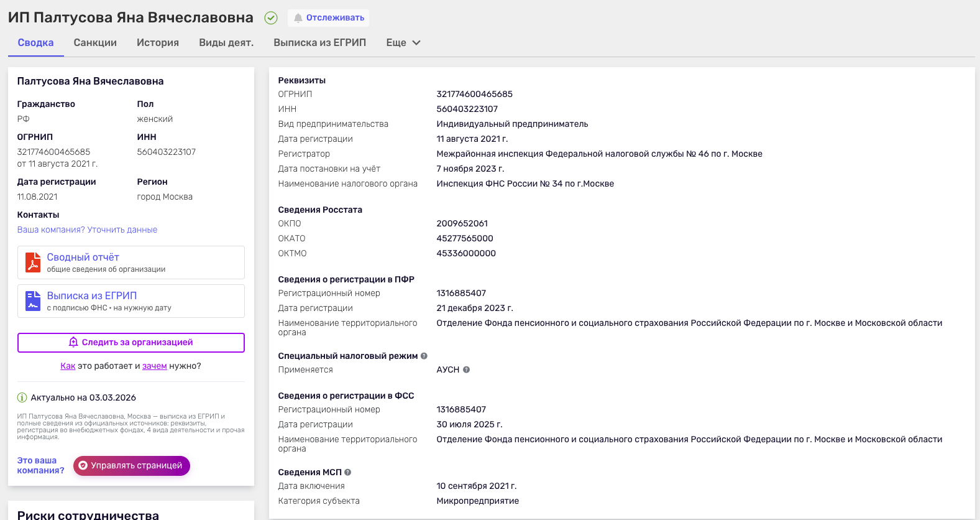980x520 pixels.
Task: Click the Управлять страницей button
Action: [x=131, y=465]
